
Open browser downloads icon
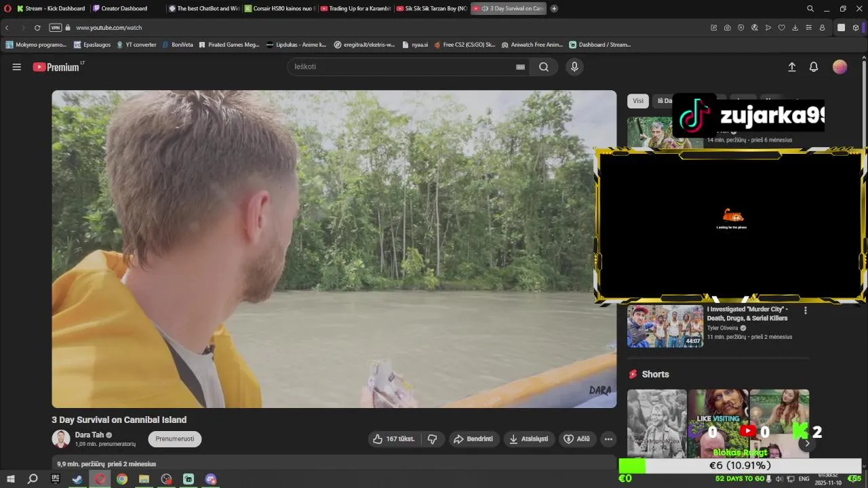point(795,28)
